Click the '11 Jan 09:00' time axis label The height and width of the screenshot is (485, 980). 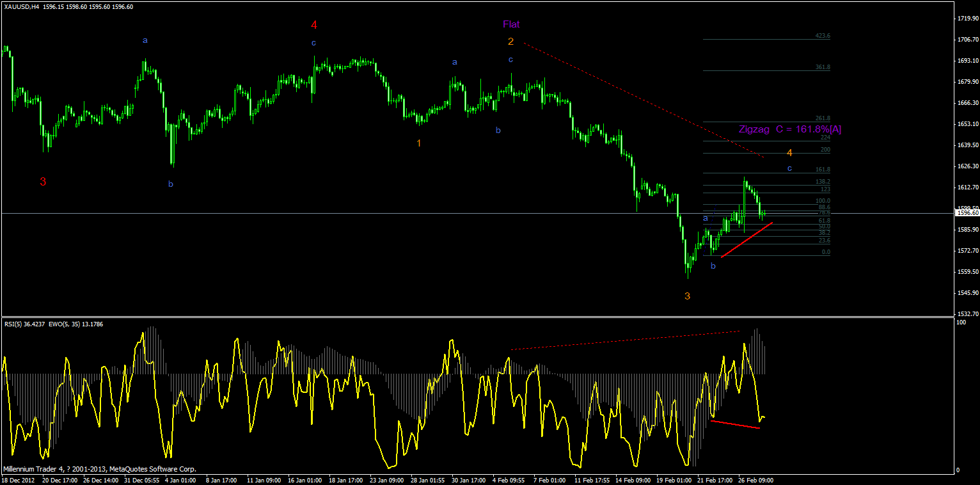pos(264,479)
